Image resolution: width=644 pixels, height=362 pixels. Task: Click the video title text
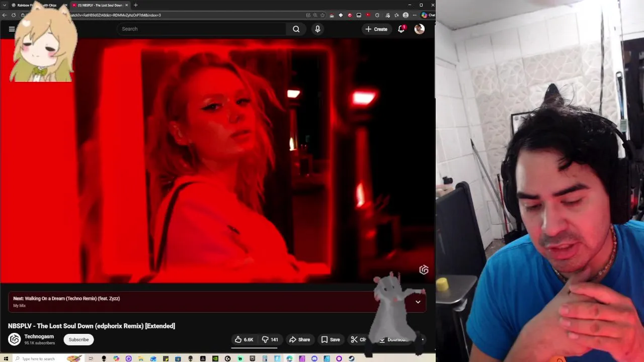click(92, 326)
